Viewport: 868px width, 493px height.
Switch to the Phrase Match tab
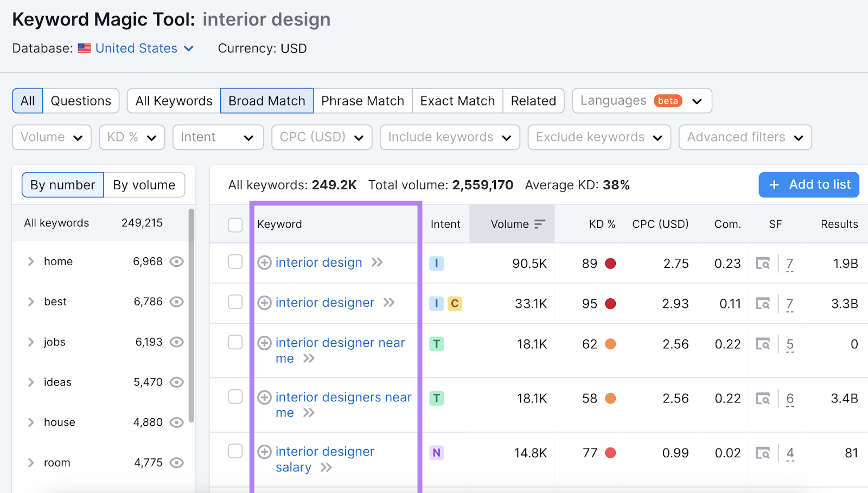pyautogui.click(x=362, y=100)
